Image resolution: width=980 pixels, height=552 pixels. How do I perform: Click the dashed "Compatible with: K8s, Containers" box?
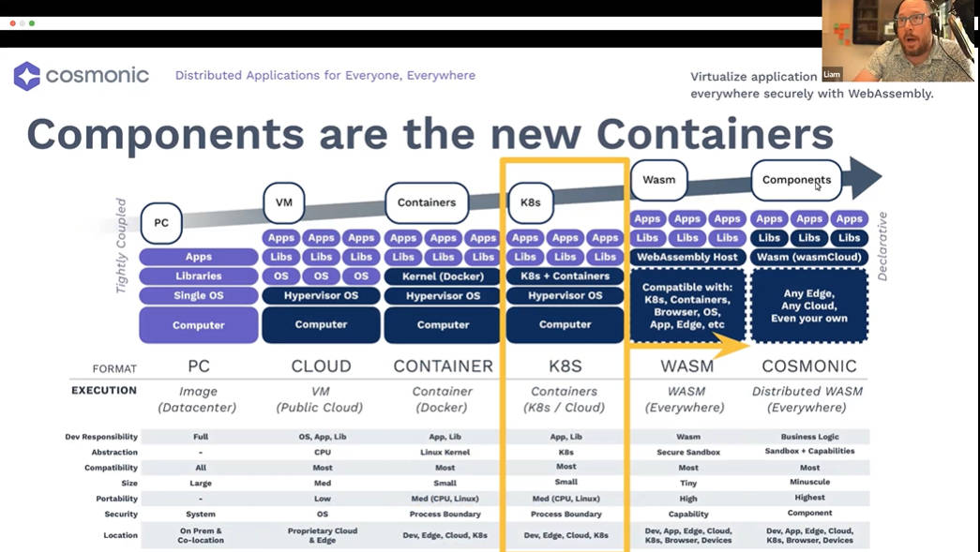686,306
